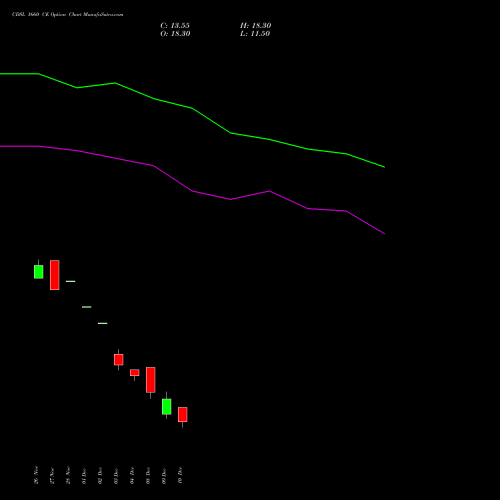500x500 pixels.
Task: Click the open value O: 18.30
Action: [x=175, y=34]
